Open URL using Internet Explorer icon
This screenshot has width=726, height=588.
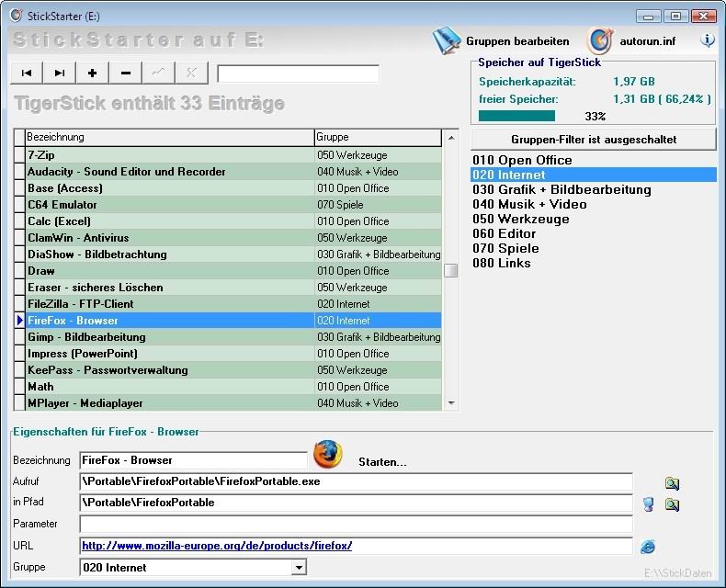click(648, 547)
